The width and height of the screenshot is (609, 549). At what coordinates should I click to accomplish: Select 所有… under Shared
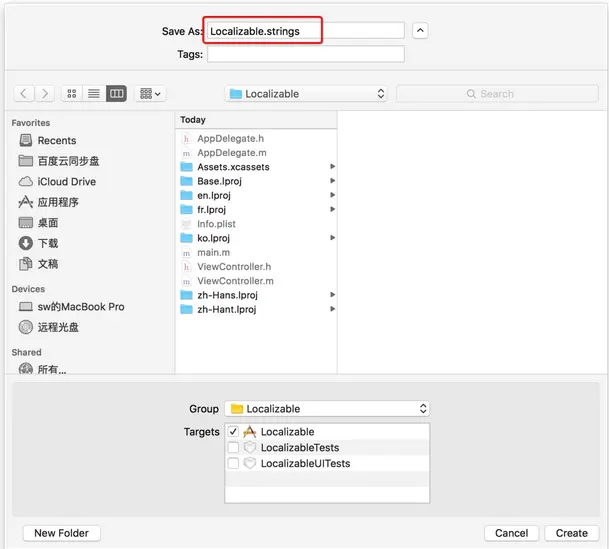coord(43,369)
